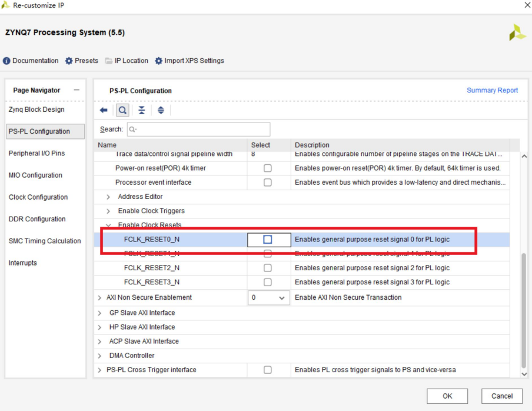Open Documentation via the info icon

pyautogui.click(x=7, y=61)
